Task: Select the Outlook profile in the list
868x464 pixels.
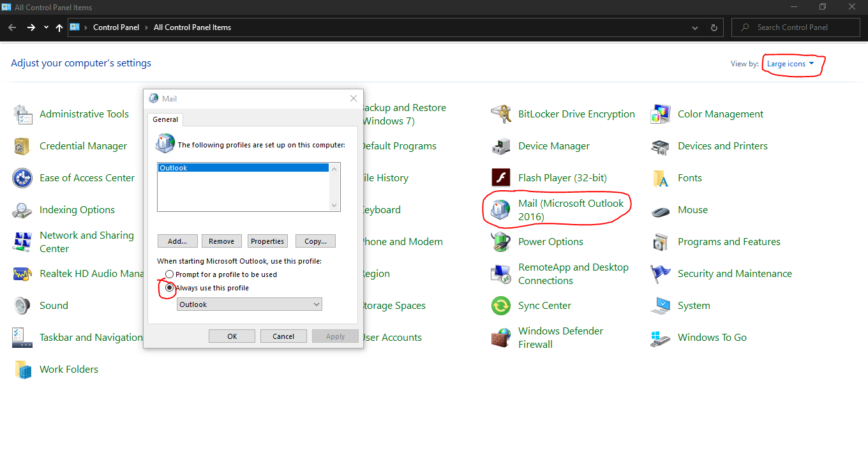Action: tap(243, 168)
